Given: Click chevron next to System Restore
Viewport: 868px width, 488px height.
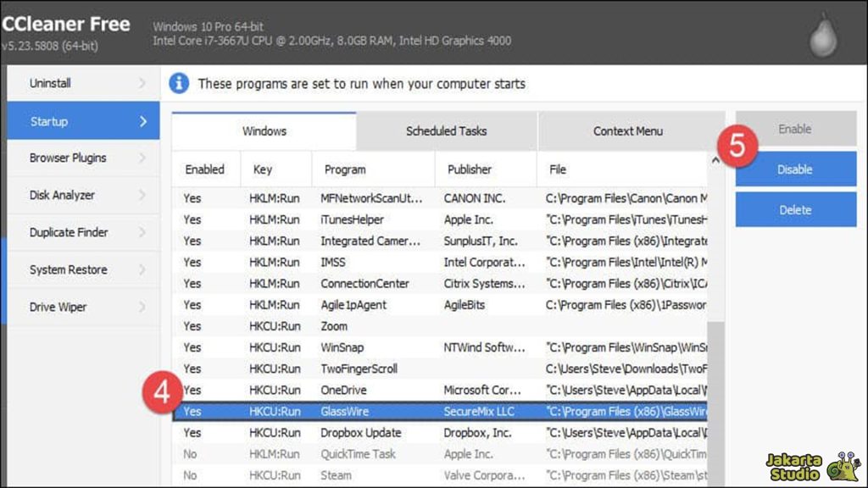Looking at the screenshot, I should [x=142, y=269].
